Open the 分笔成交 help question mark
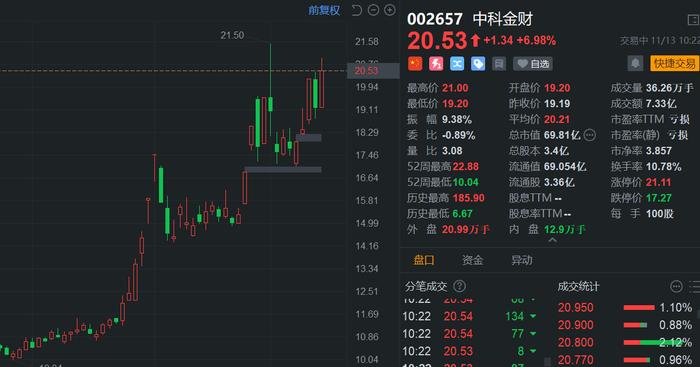 (x=459, y=286)
